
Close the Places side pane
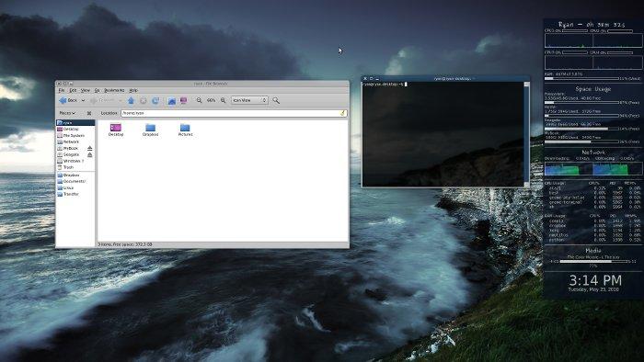tap(89, 113)
